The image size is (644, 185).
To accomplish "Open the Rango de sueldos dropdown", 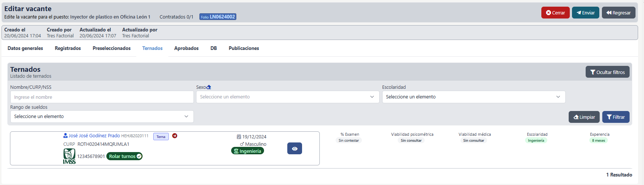I will click(102, 117).
